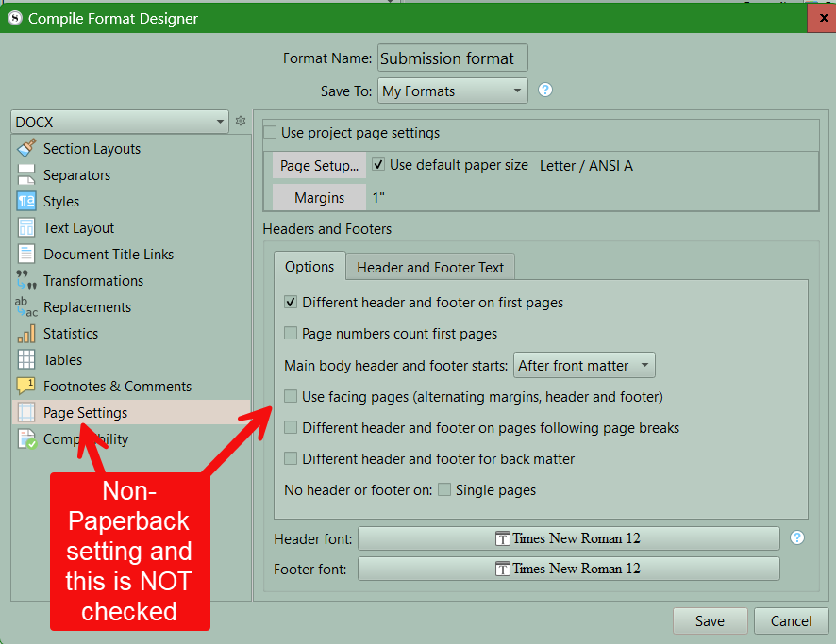Viewport: 836px width, 644px height.
Task: Click the gear icon beside DOCX dropdown
Action: 241,122
